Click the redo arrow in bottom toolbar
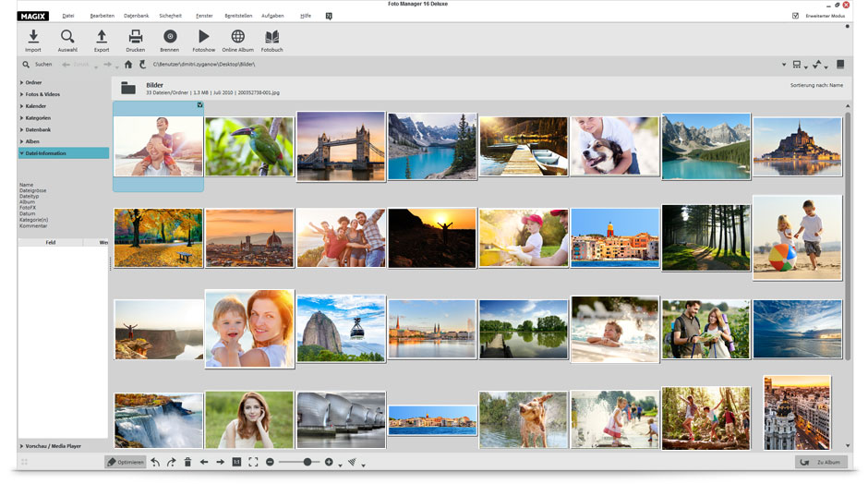 [172, 462]
